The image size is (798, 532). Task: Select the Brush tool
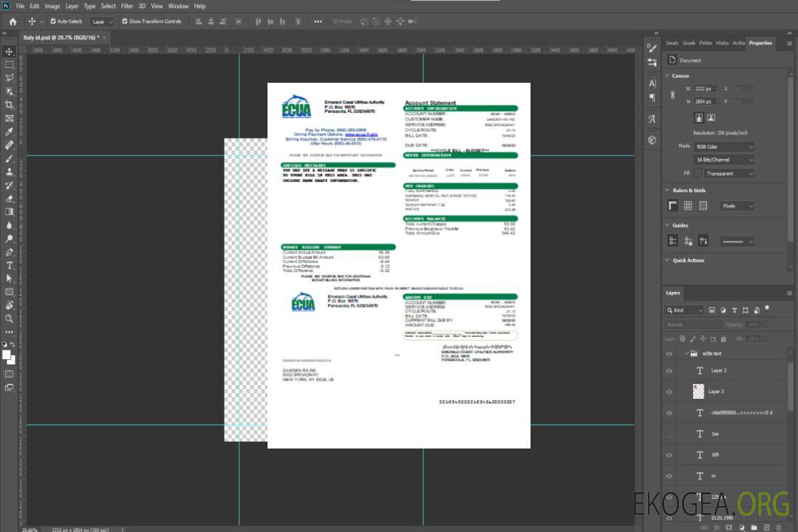(10, 158)
